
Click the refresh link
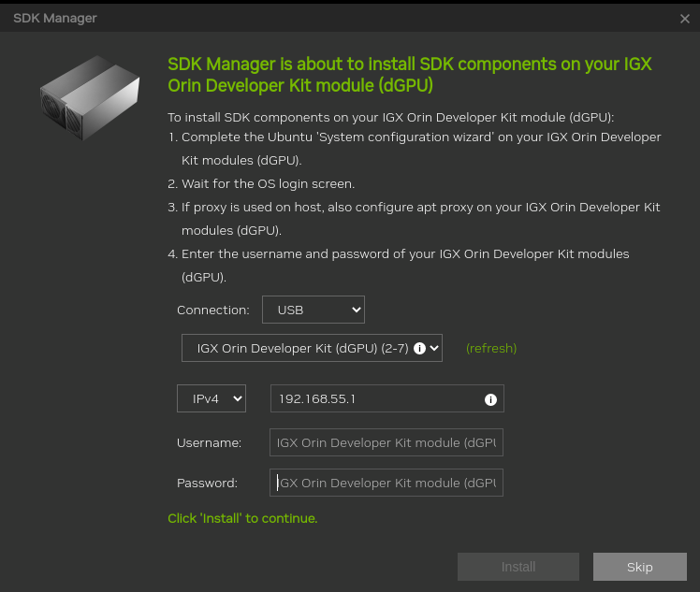(x=491, y=349)
